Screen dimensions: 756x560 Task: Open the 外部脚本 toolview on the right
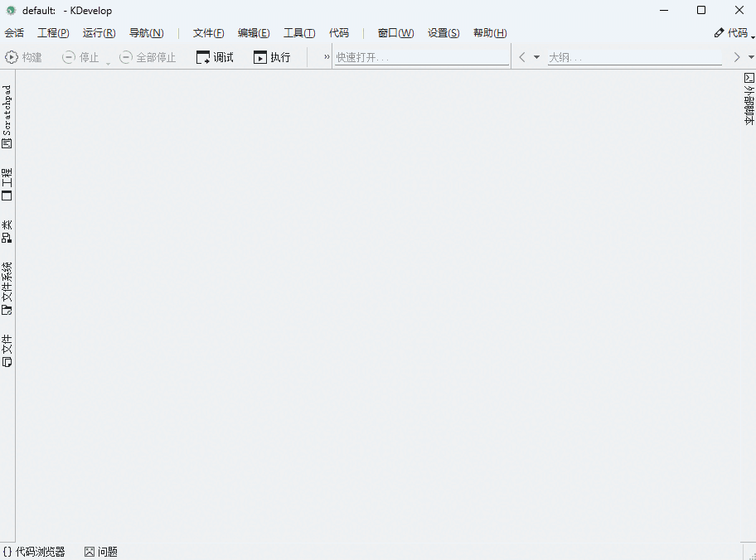[x=749, y=98]
